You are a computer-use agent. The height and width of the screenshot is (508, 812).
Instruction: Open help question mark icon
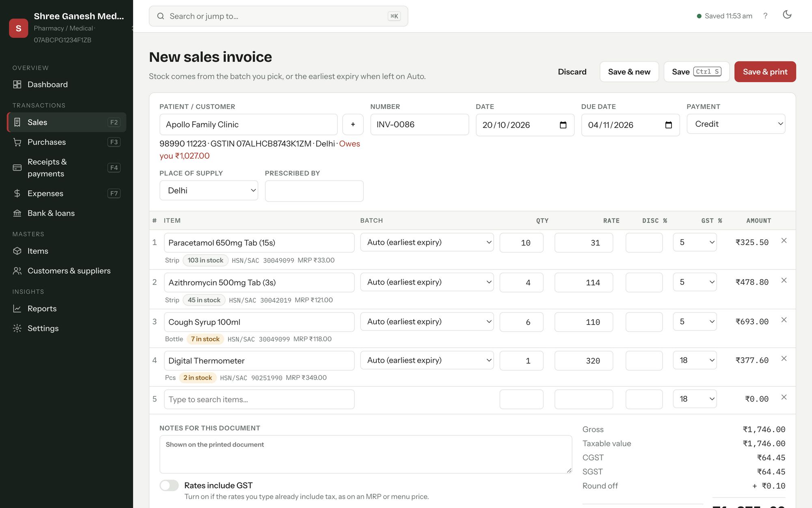click(x=765, y=16)
